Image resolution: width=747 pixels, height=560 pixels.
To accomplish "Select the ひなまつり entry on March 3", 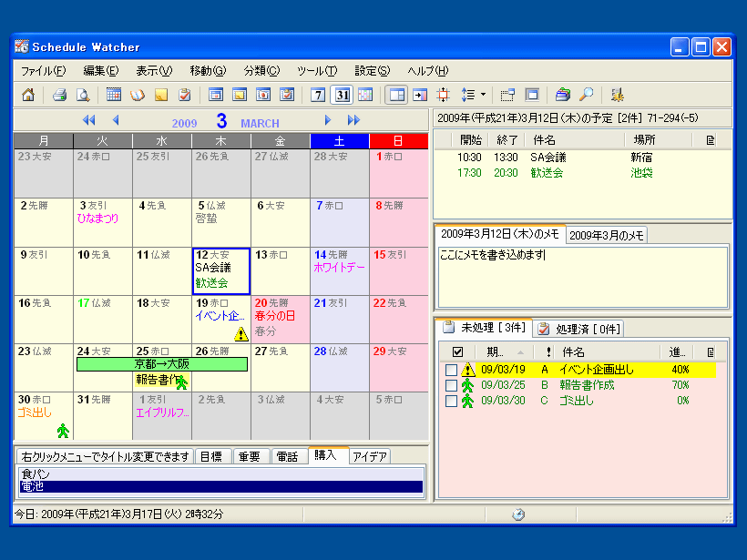I will coord(97,219).
